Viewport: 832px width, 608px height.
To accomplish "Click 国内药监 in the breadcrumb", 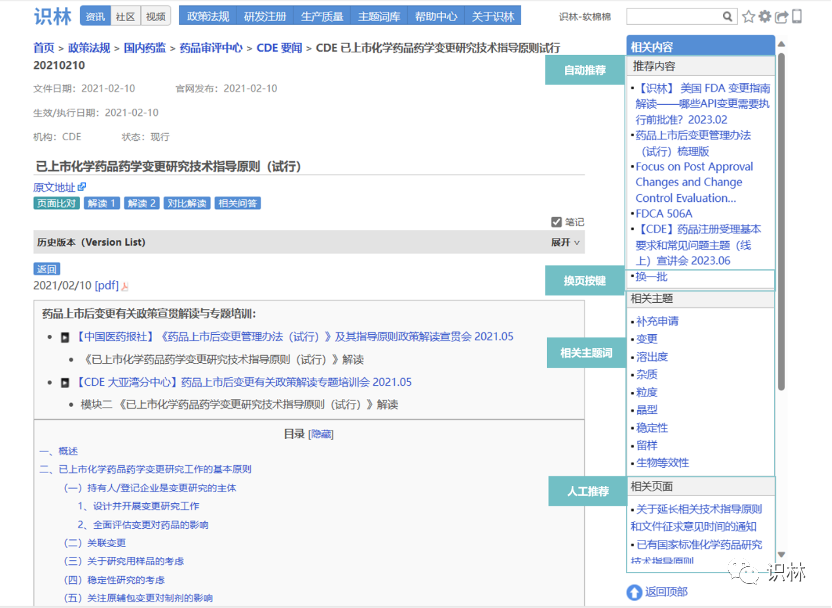I will click(x=144, y=48).
